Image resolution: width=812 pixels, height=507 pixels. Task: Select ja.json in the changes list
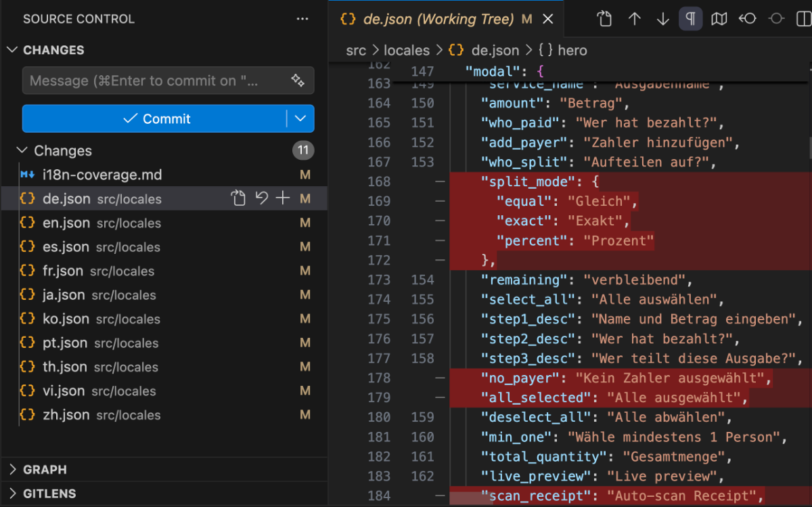[x=164, y=295]
